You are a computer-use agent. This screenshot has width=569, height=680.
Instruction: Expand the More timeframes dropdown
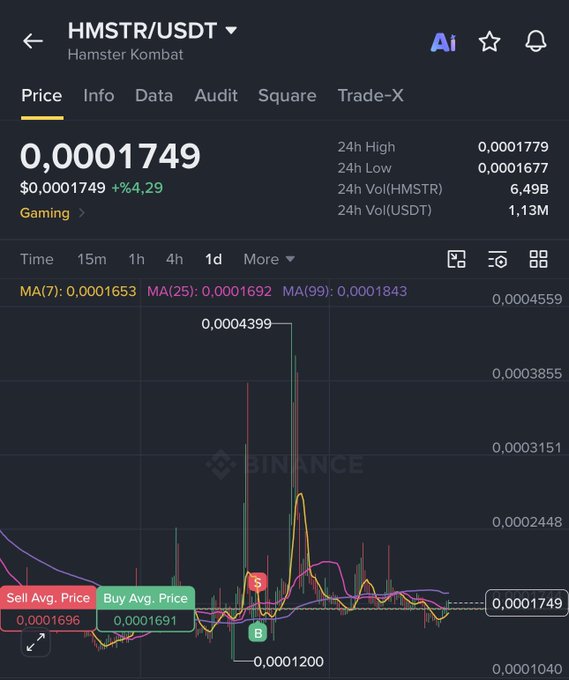click(269, 259)
